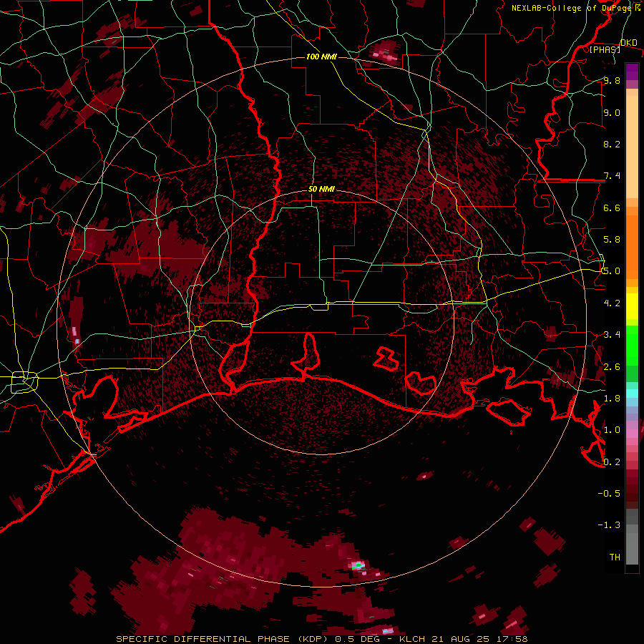The width and height of the screenshot is (644, 644).
Task: Click the 2.6 scale label
Action: click(612, 367)
